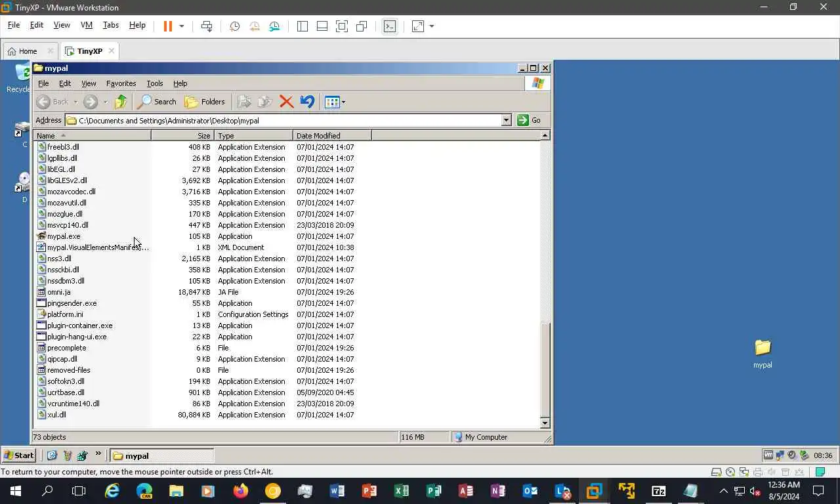Click the mypal taskbar button in XP

161,455
